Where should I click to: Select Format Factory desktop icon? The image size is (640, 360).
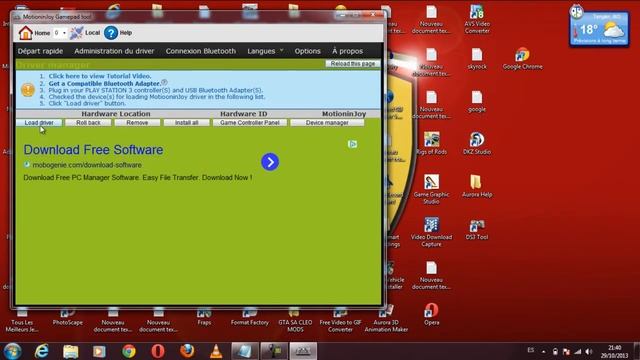[x=250, y=316]
